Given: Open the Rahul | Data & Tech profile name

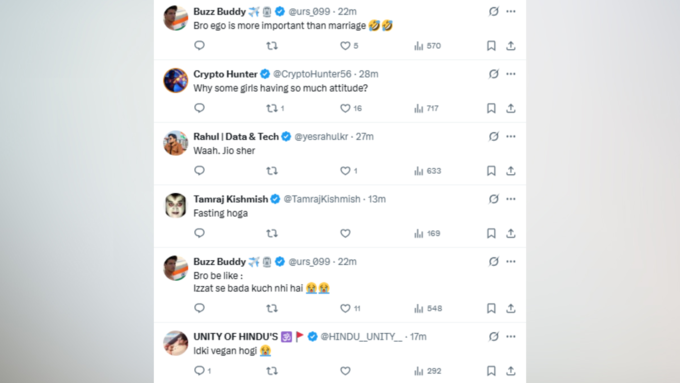Looking at the screenshot, I should pos(236,137).
